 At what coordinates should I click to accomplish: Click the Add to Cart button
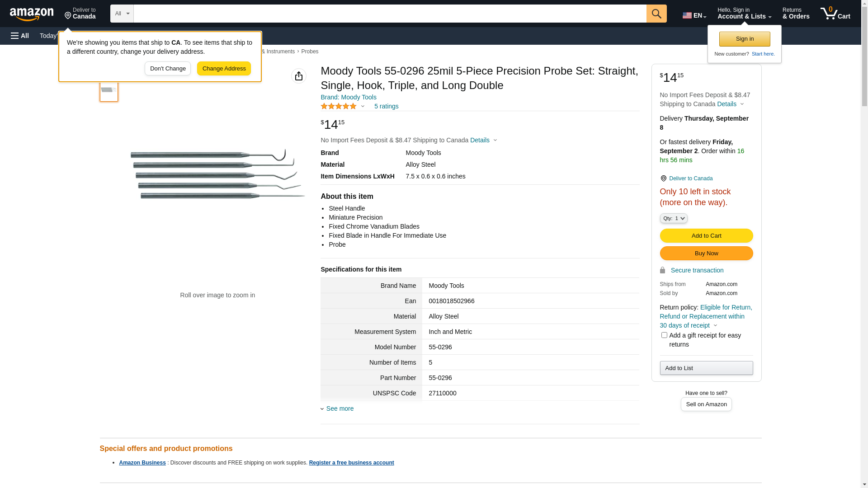click(x=706, y=235)
